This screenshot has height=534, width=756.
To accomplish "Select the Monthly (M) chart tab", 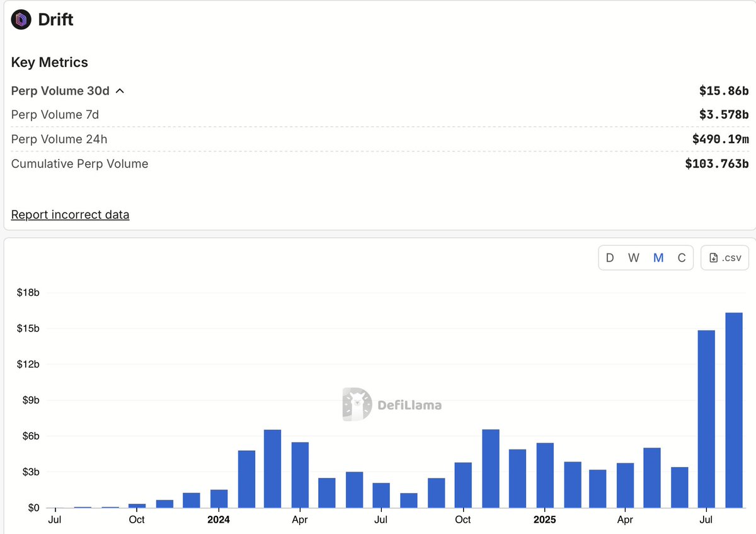I will (658, 257).
